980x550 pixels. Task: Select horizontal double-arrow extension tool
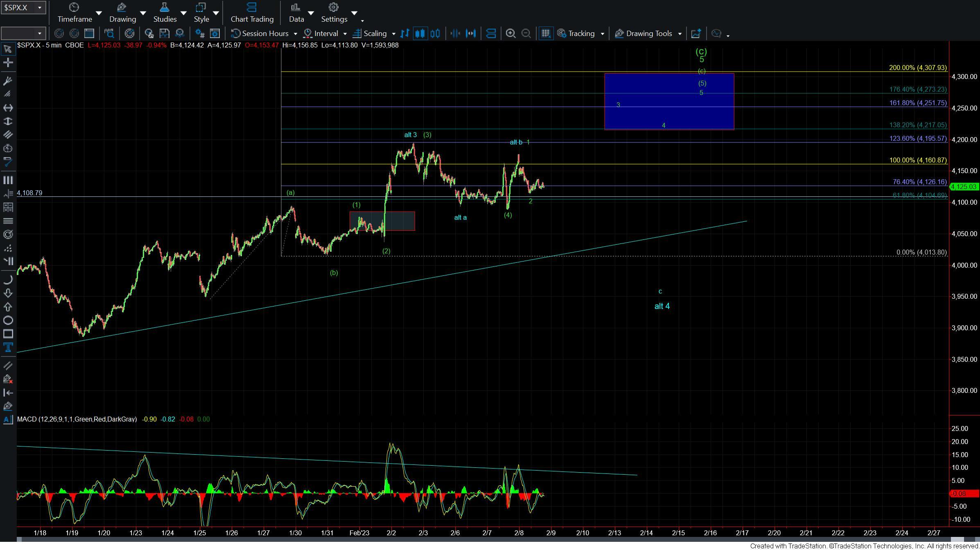[8, 108]
